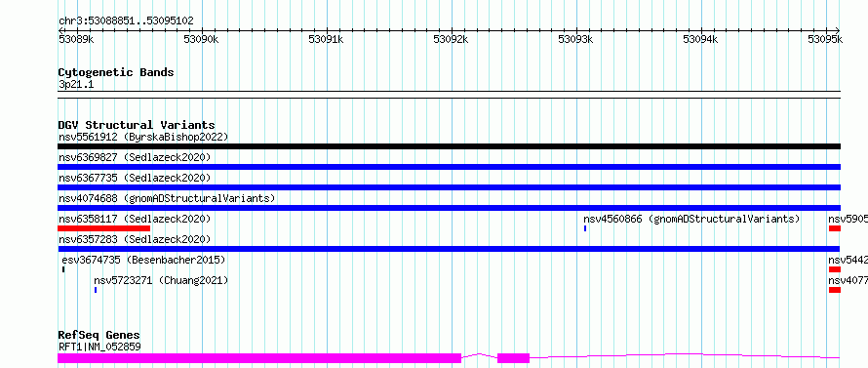Open the RFT1|NM_052859 gene label

click(99, 347)
